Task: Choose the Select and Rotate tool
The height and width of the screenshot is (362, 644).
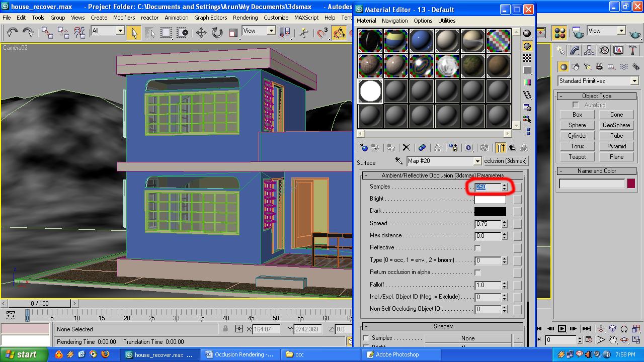Action: (x=217, y=33)
